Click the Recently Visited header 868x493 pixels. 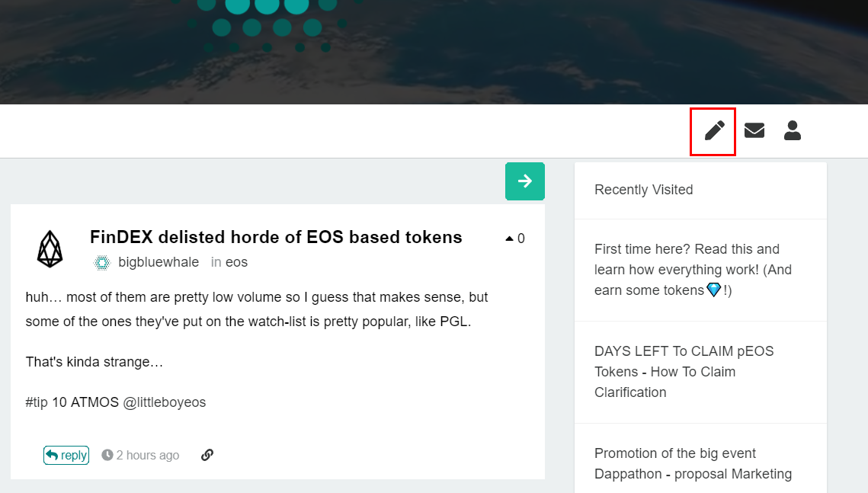point(644,190)
